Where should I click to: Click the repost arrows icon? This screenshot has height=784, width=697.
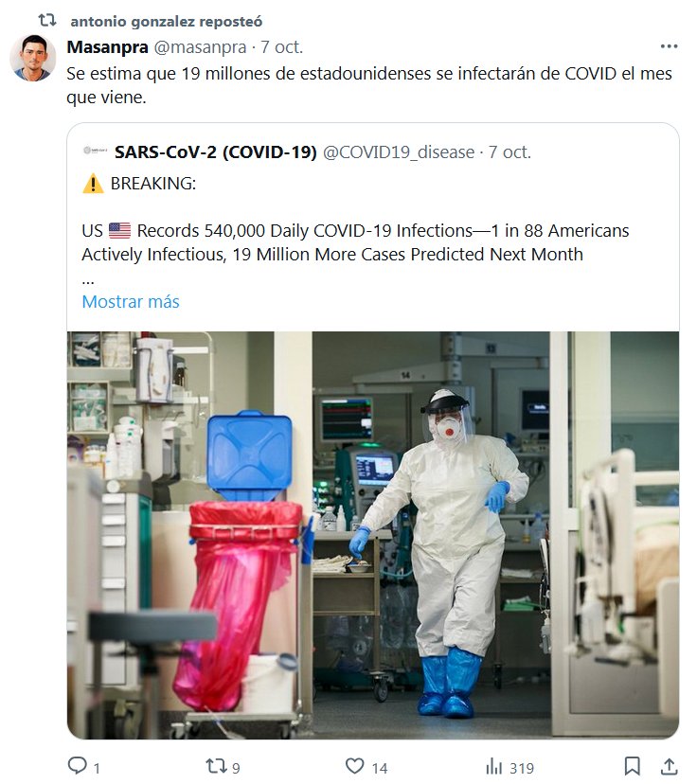click(x=217, y=765)
